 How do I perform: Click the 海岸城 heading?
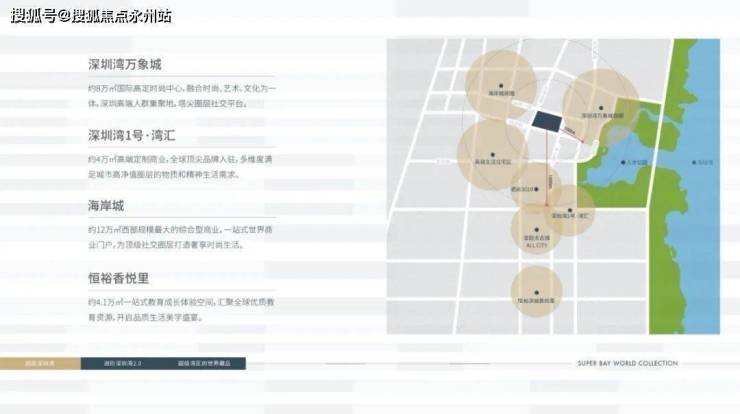coord(106,206)
